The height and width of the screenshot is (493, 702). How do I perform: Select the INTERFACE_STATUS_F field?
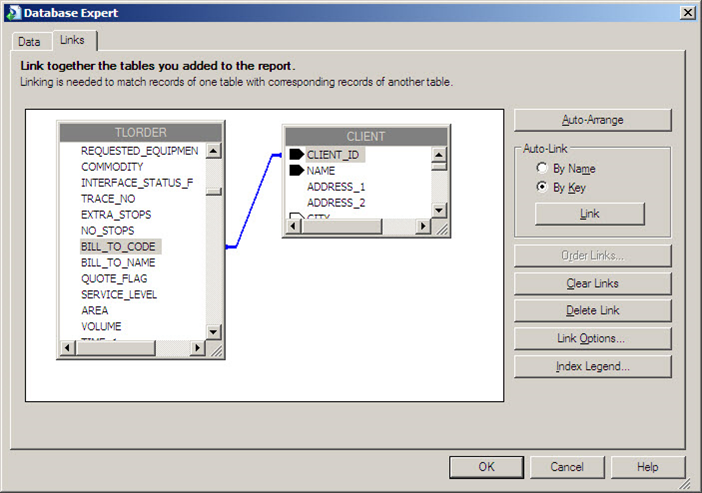point(137,183)
